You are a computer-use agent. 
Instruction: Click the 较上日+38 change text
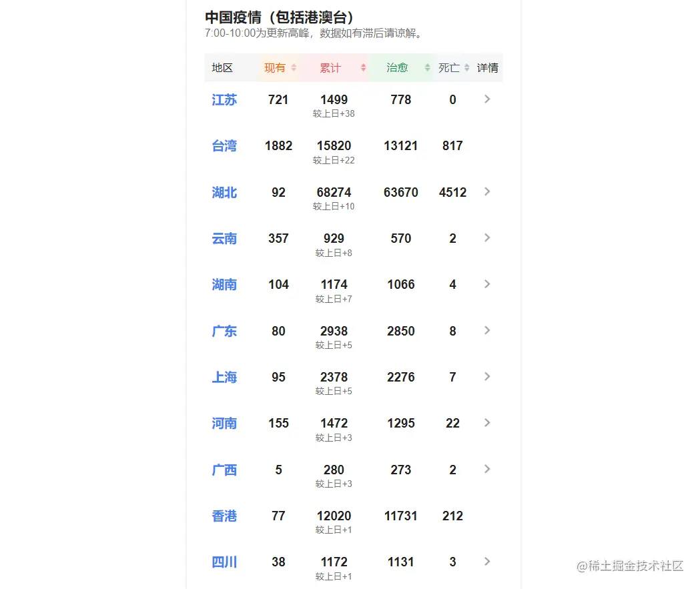click(x=334, y=114)
